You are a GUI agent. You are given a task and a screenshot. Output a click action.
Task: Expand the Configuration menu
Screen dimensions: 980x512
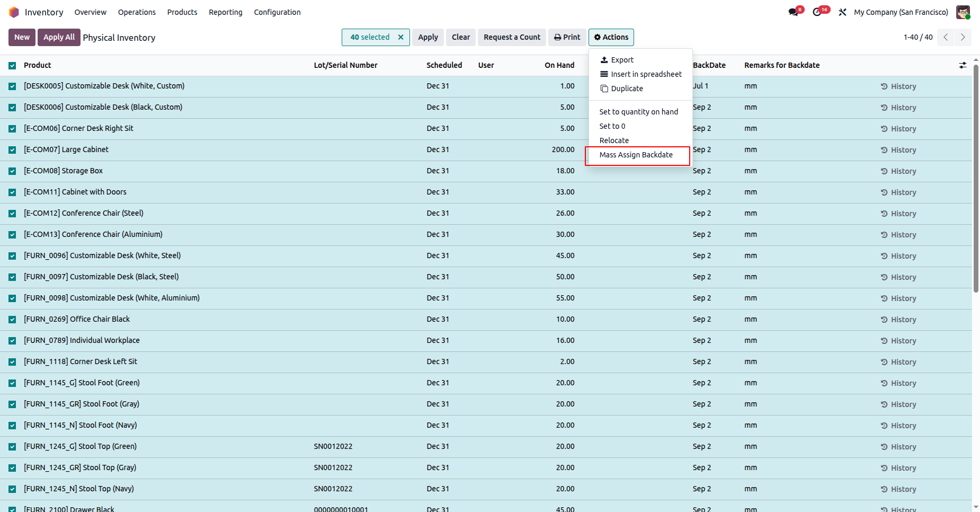(277, 12)
